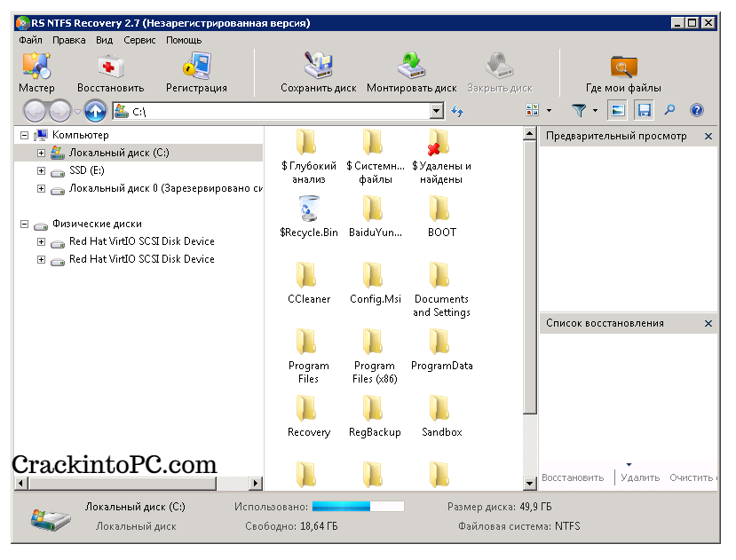This screenshot has height=560, width=736.
Task: Open Где мои файлы search icon
Action: coord(623,67)
